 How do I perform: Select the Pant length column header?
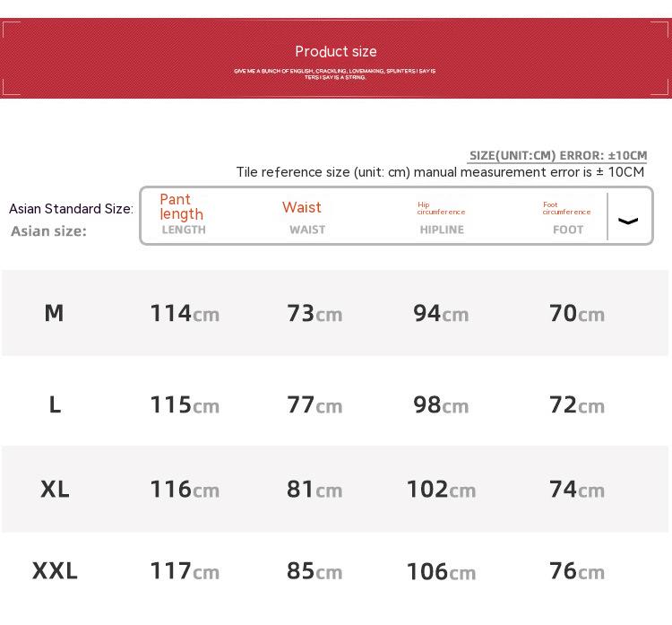click(x=182, y=207)
